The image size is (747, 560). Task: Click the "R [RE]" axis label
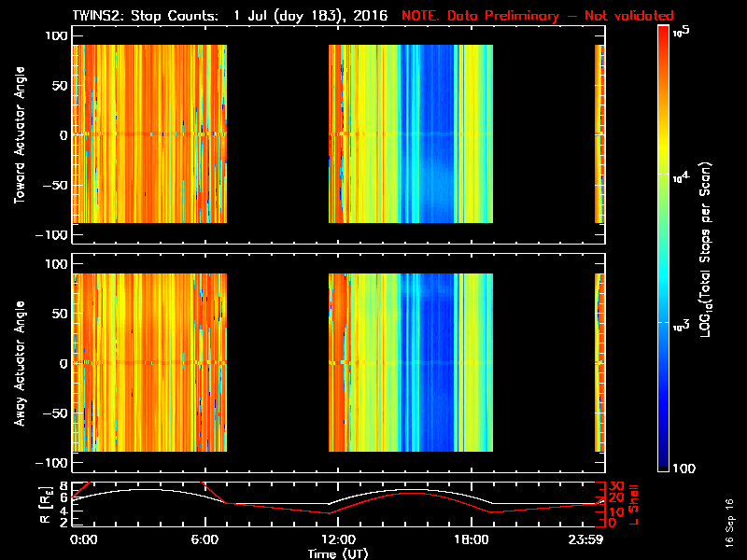45,505
